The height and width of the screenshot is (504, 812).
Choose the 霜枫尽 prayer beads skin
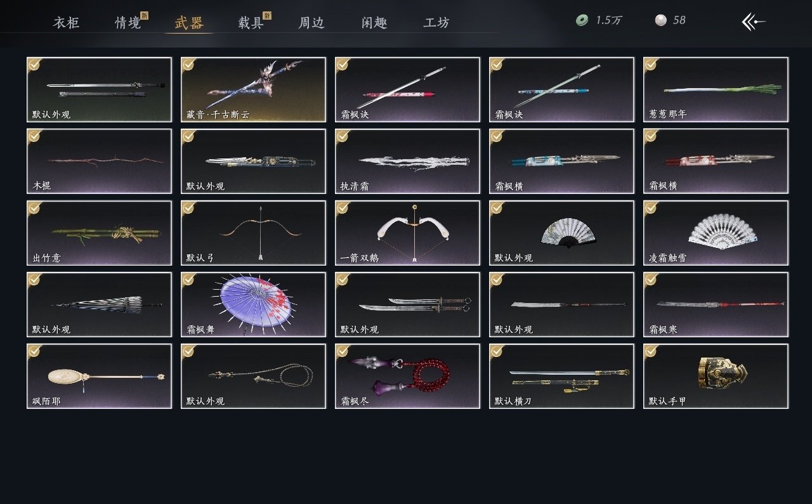(x=407, y=376)
